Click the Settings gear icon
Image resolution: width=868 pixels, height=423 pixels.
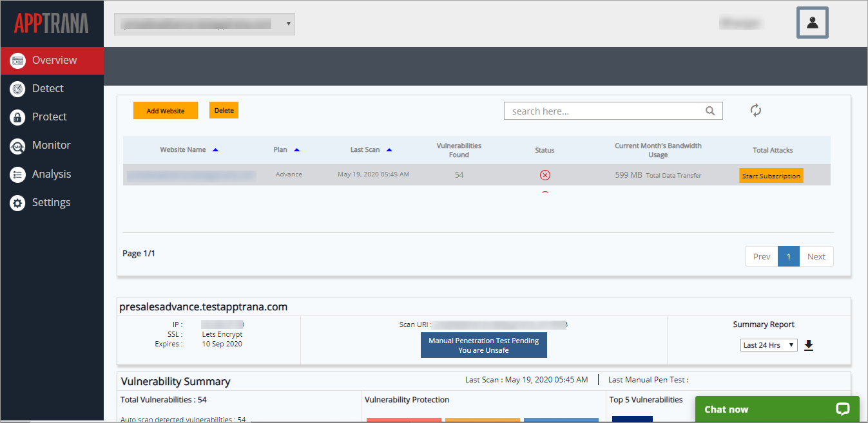(18, 203)
